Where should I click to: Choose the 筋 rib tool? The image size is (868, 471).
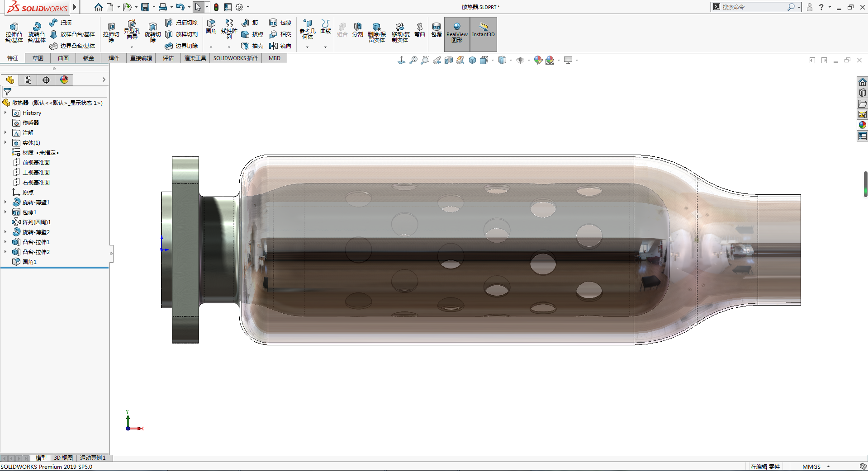(250, 22)
